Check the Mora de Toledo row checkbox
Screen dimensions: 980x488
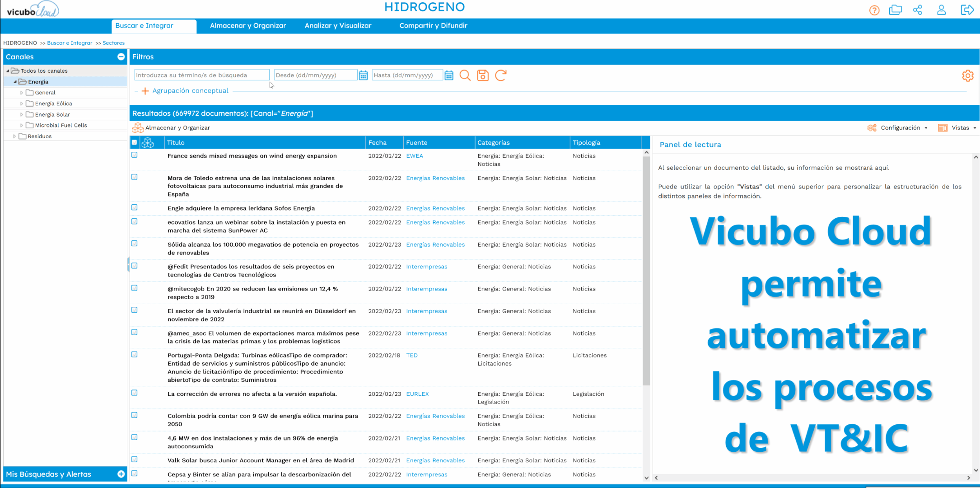click(135, 177)
